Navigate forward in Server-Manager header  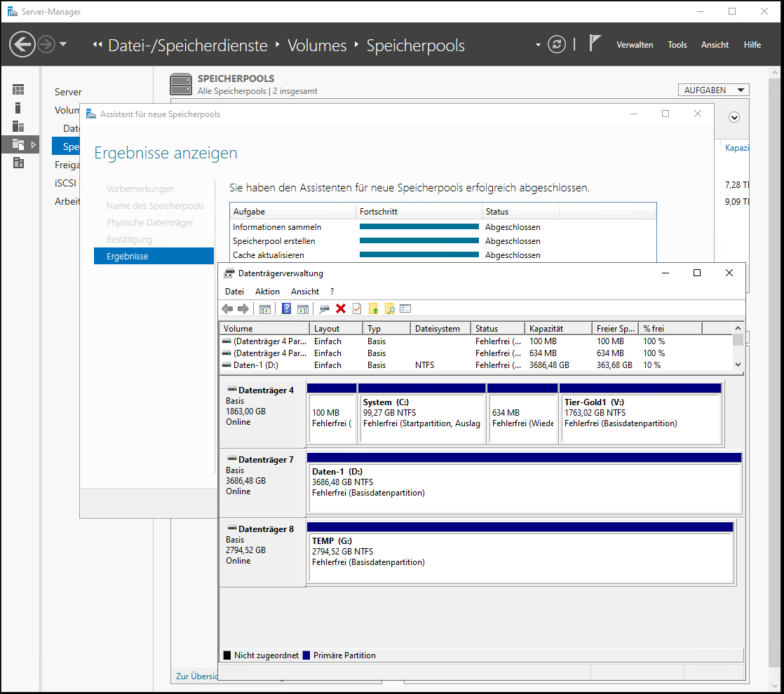[46, 44]
